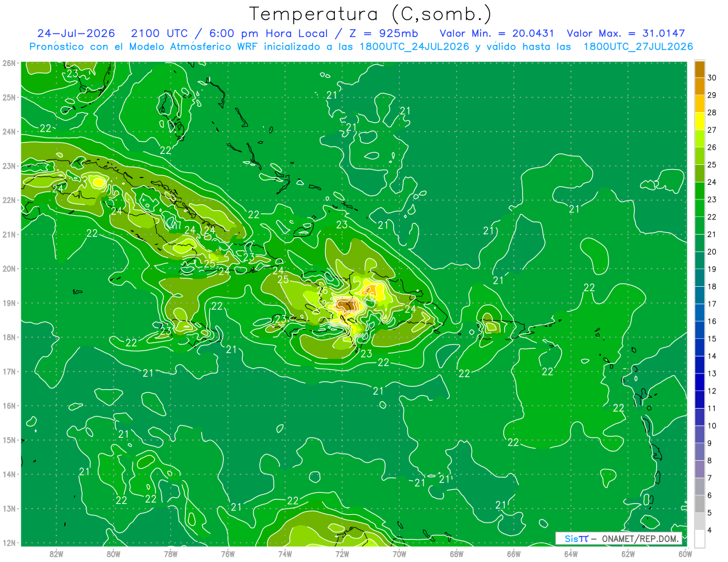Click legend swatch between 29 and 30
The height and width of the screenshot is (562, 728).
coord(699,86)
